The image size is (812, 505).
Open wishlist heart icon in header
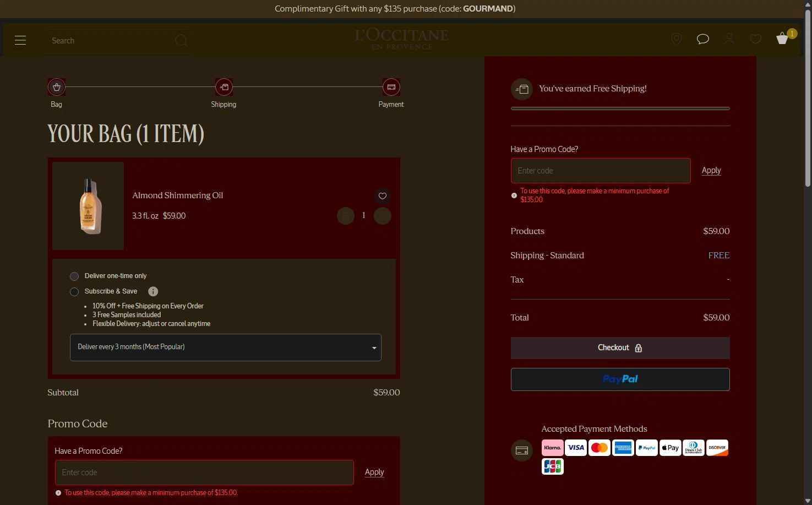point(756,39)
